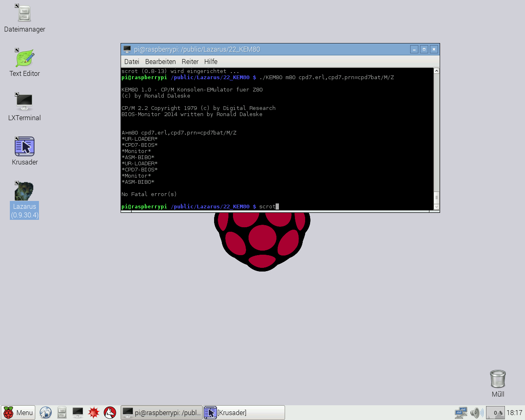The width and height of the screenshot is (525, 420).
Task: Click the 'scrot' command at the prompt
Action: 267,206
